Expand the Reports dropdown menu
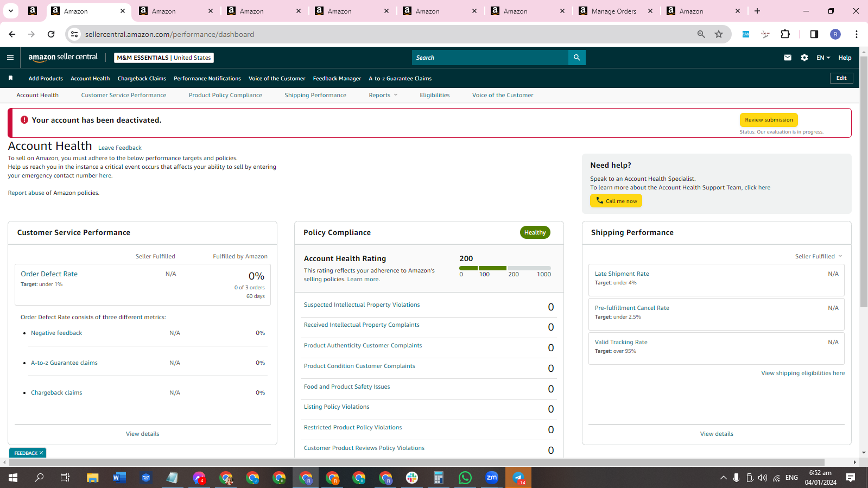 383,95
